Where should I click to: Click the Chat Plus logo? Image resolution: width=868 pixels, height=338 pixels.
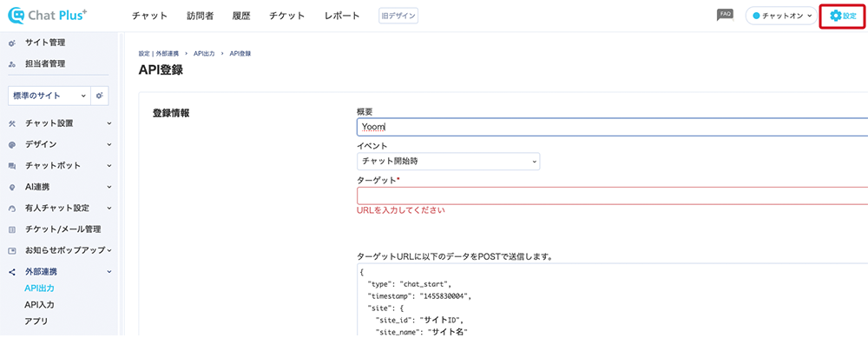[x=48, y=15]
